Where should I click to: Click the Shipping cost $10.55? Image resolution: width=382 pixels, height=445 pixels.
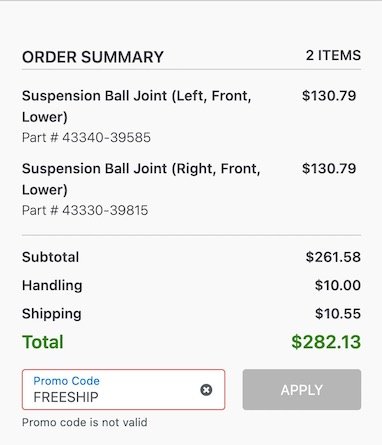point(338,314)
